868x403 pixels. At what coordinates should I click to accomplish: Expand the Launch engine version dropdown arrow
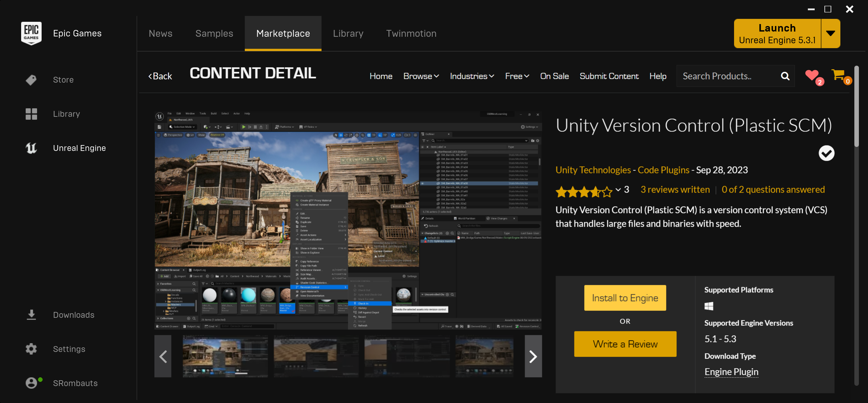click(x=830, y=34)
